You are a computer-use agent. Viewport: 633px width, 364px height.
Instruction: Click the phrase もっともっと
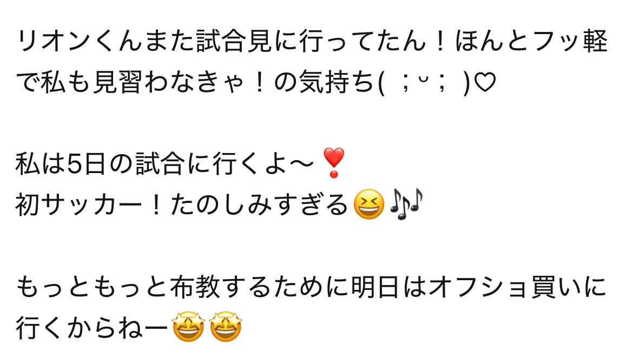click(92, 287)
